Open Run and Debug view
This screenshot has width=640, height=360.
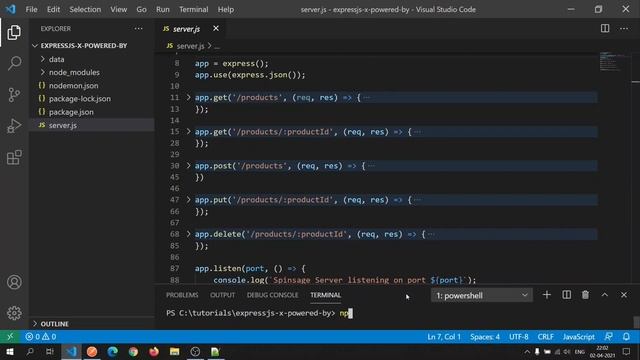point(14,126)
